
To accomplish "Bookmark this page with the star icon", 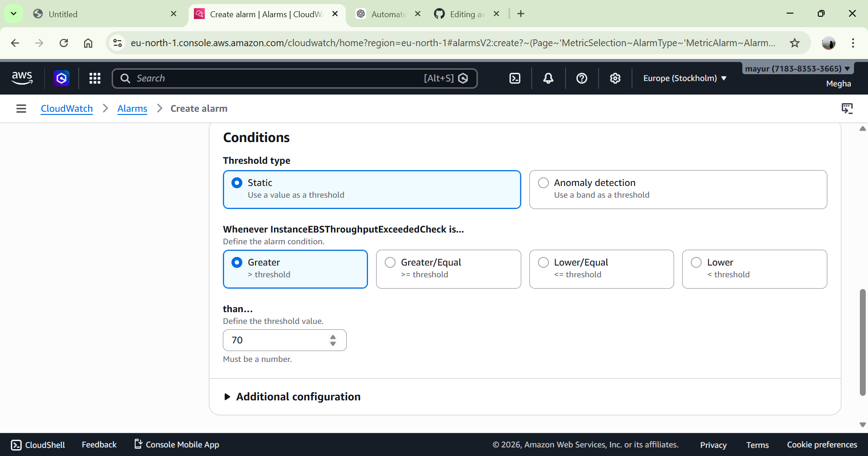I will (x=794, y=43).
